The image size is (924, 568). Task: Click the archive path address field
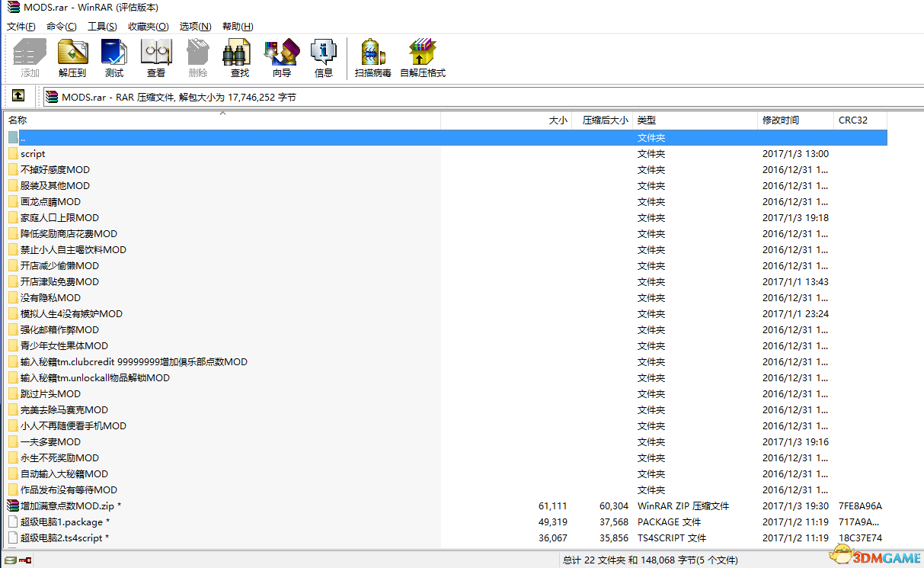481,97
